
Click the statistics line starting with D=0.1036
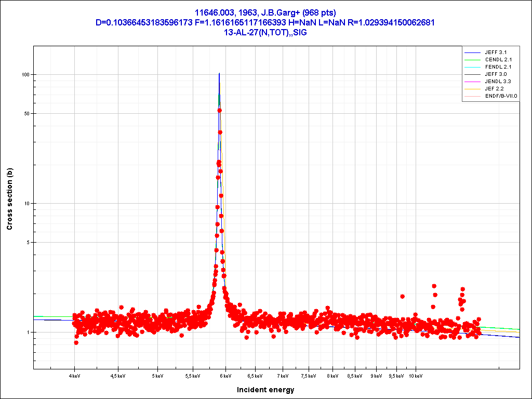click(265, 22)
